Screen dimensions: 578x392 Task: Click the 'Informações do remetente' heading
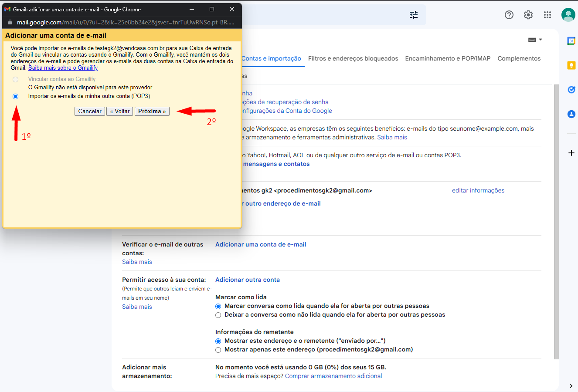coord(255,332)
